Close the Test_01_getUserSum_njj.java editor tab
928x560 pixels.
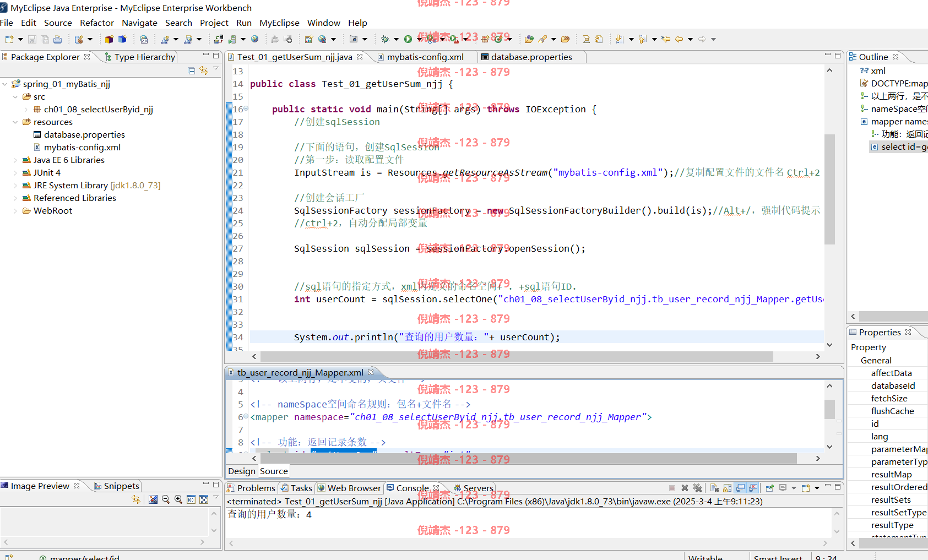360,57
